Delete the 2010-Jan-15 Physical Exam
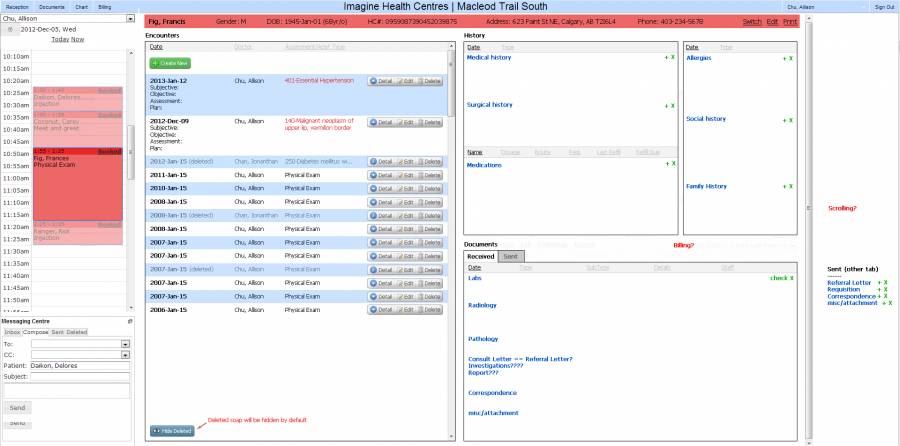Image resolution: width=900 pixels, height=446 pixels. click(x=429, y=189)
